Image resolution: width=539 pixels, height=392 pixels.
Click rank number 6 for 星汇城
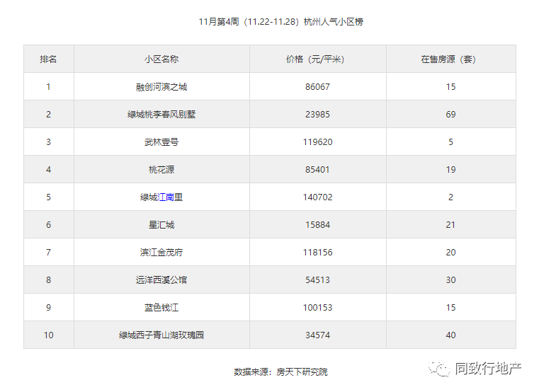pyautogui.click(x=48, y=225)
